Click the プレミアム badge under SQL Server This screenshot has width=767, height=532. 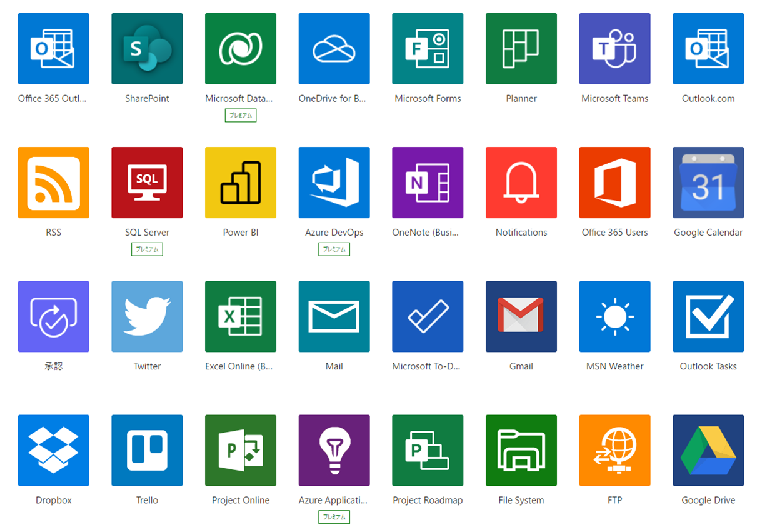(x=147, y=249)
